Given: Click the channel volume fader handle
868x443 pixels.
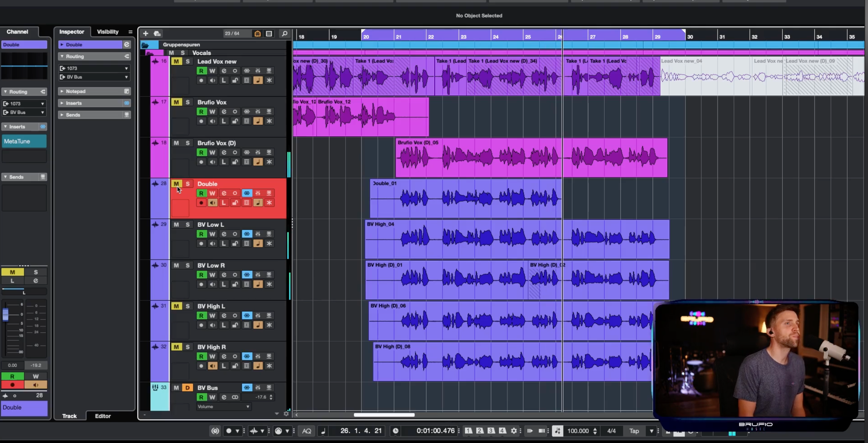Looking at the screenshot, I should point(5,315).
